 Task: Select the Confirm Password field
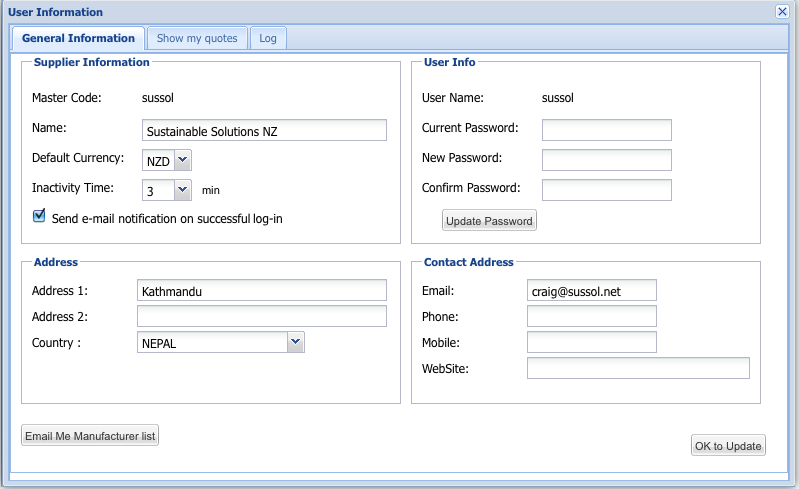tap(606, 190)
